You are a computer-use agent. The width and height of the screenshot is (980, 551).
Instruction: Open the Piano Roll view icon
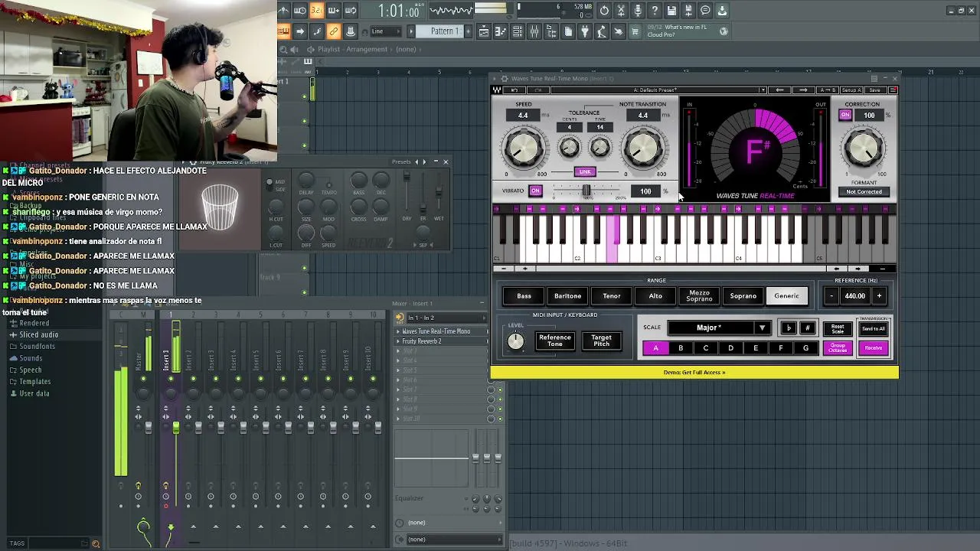tap(501, 31)
